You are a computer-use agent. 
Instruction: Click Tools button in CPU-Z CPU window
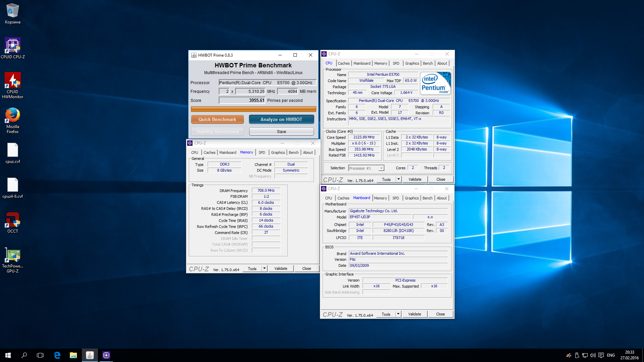(386, 179)
